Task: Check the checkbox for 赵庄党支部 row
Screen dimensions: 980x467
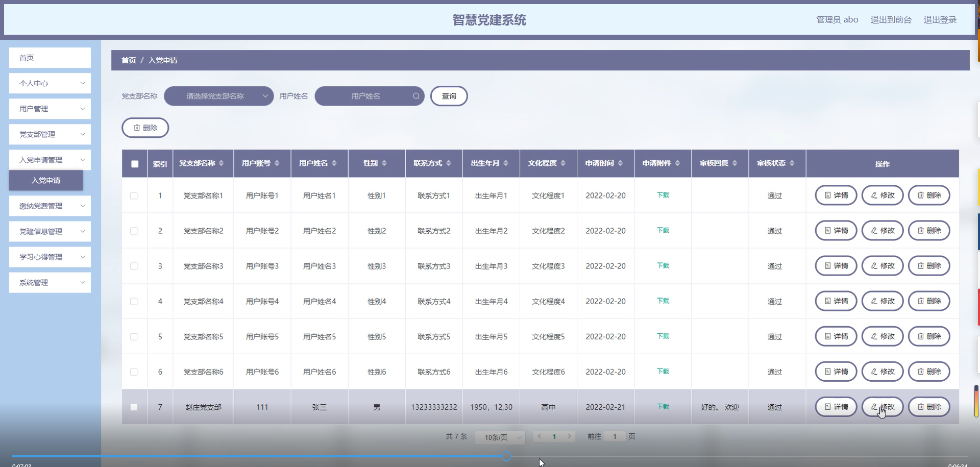Action: tap(134, 407)
